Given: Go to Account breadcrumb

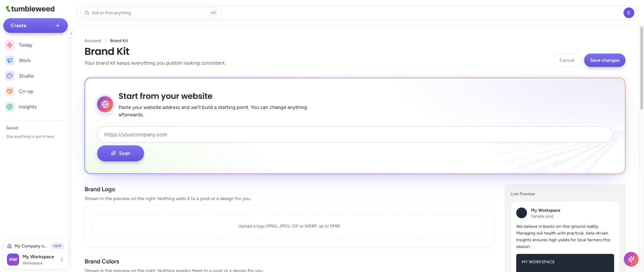Looking at the screenshot, I should 93,41.
